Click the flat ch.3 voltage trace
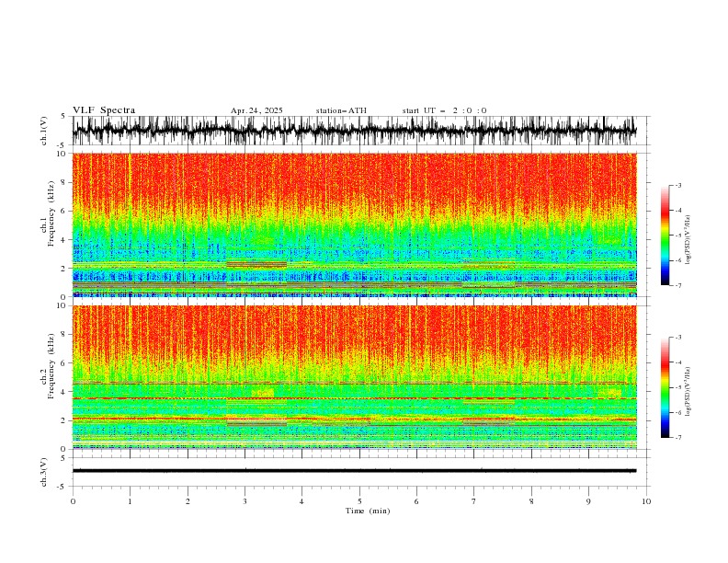 [x=354, y=471]
